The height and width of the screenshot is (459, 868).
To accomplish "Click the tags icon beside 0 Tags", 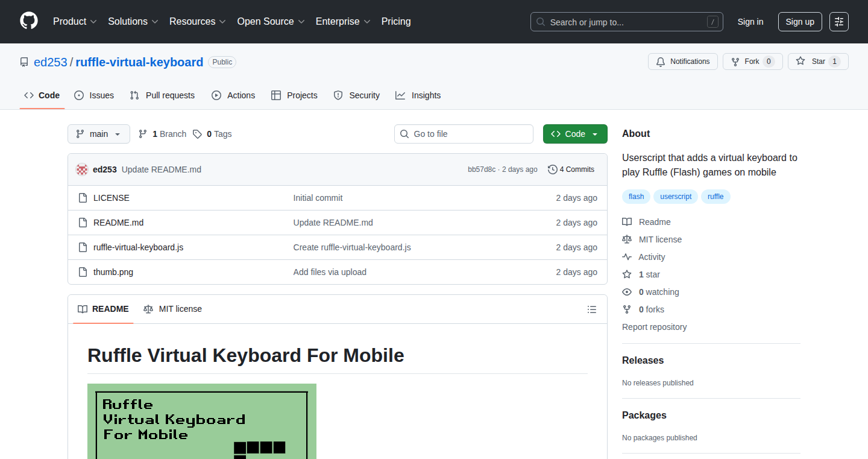I will [x=197, y=134].
